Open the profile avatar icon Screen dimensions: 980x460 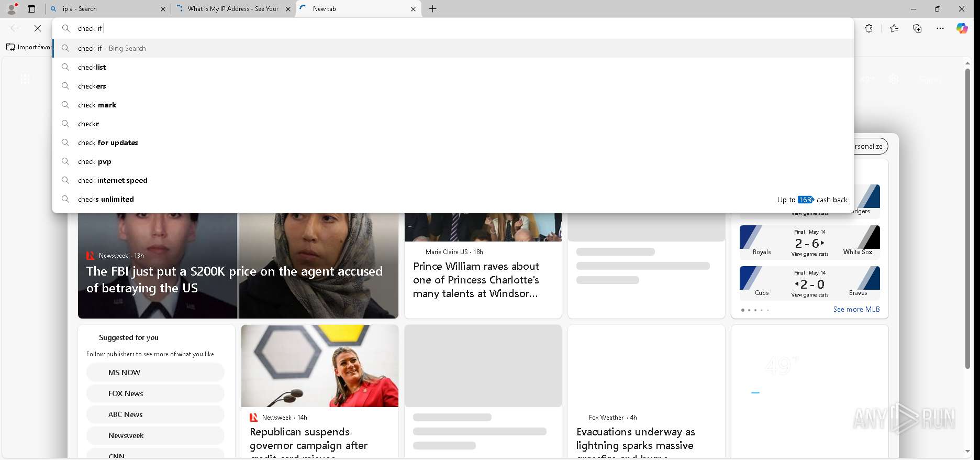pyautogui.click(x=12, y=8)
